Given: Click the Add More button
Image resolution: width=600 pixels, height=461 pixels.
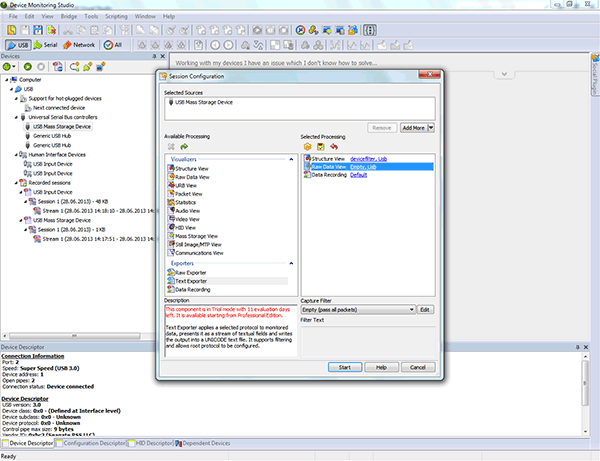Looking at the screenshot, I should pos(413,127).
